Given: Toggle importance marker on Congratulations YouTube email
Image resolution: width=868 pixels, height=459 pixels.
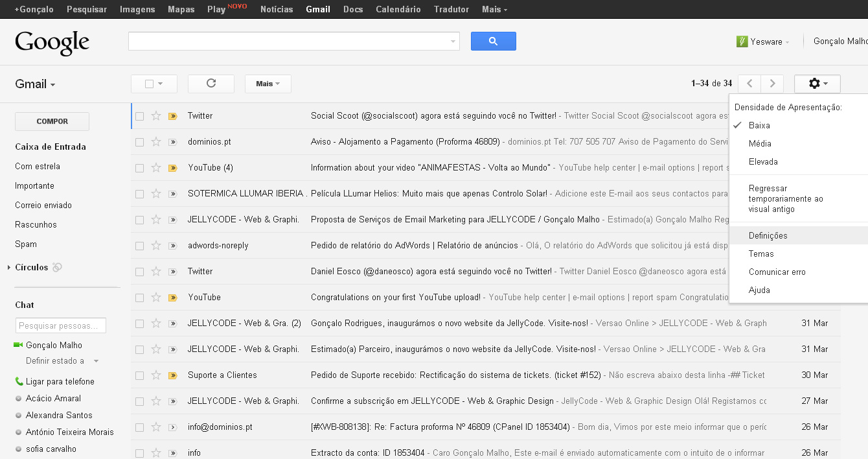Looking at the screenshot, I should click(172, 298).
